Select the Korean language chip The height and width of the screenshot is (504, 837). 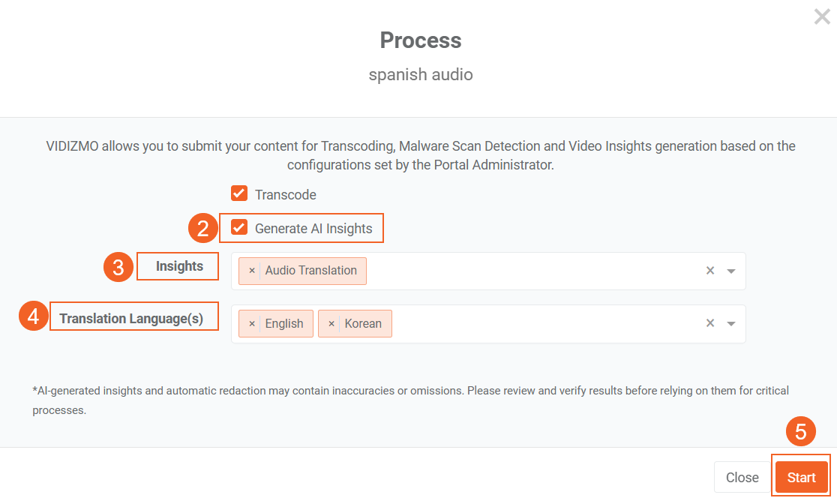pyautogui.click(x=363, y=324)
